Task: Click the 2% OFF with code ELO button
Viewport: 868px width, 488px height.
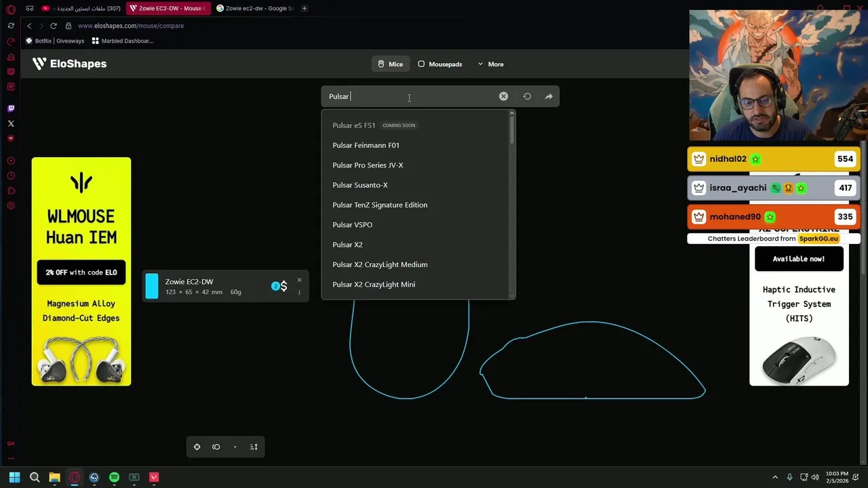Action: (x=81, y=272)
